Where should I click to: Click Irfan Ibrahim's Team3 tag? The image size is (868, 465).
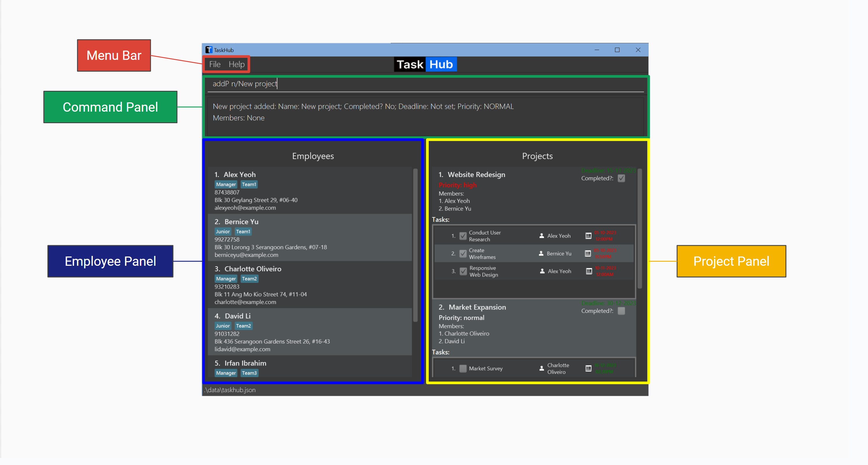pos(249,373)
